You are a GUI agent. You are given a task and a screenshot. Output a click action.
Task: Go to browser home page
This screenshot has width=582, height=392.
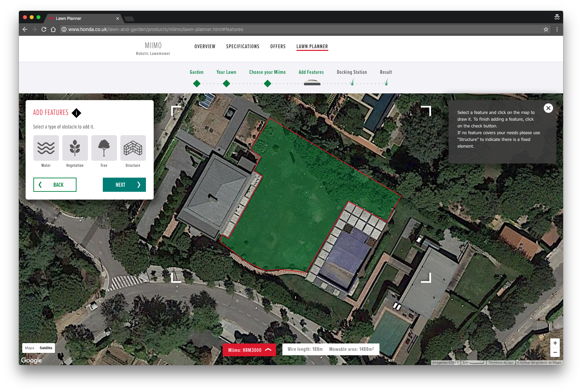pos(53,29)
